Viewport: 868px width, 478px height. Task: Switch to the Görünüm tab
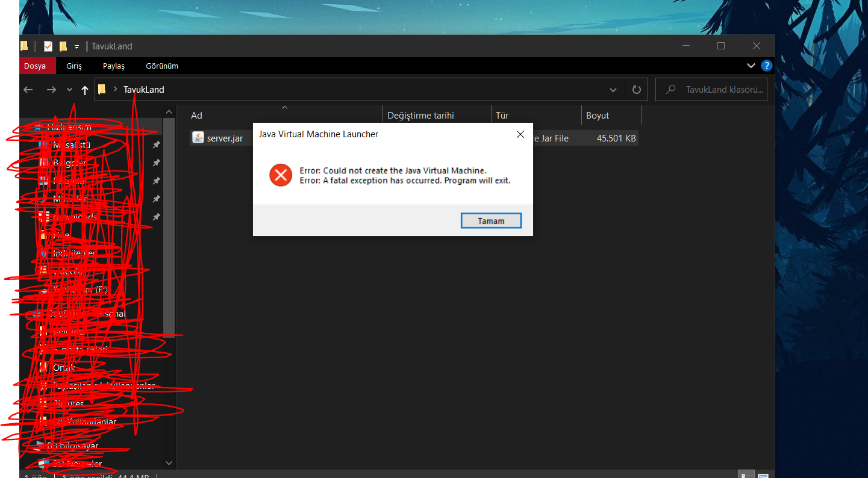tap(162, 66)
